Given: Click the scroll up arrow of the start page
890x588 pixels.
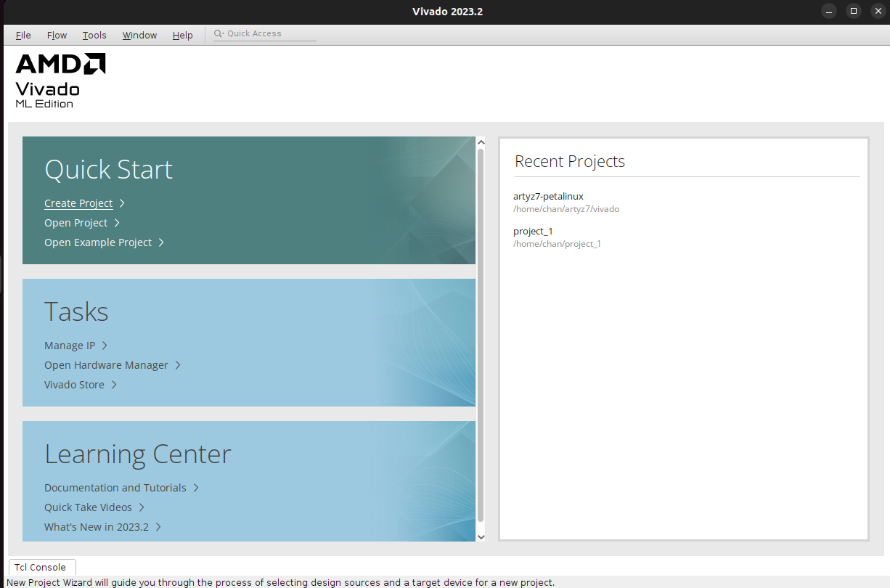Looking at the screenshot, I should 481,142.
